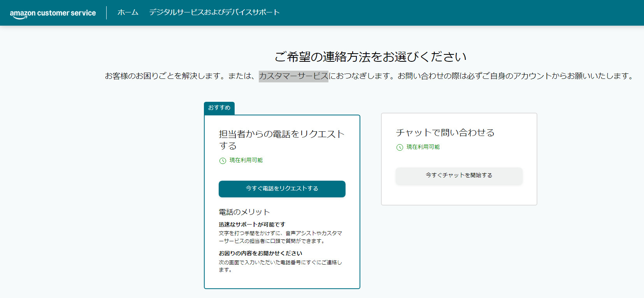Click the clock icon in chat card
Viewport: 644px width, 298px height.
(400, 147)
